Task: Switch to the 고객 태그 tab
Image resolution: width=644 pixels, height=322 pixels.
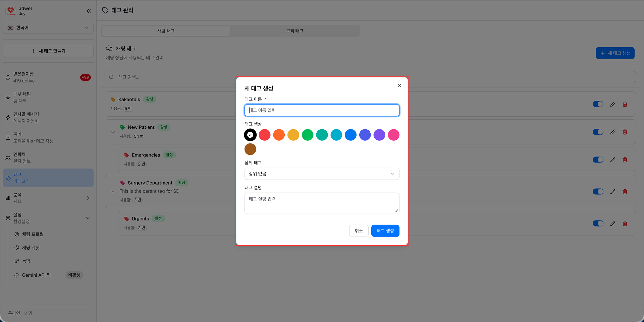Action: (295, 30)
